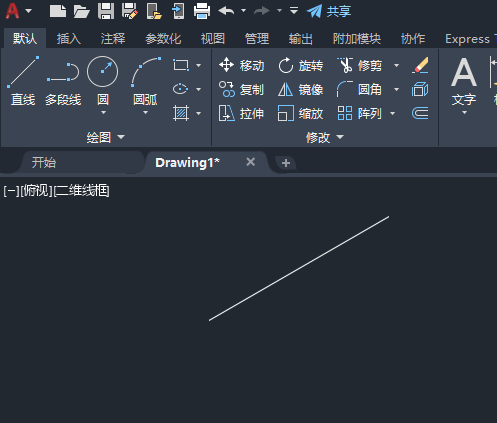The image size is (497, 423).
Task: Open the AutoCAD application menu logo
Action: 13,11
